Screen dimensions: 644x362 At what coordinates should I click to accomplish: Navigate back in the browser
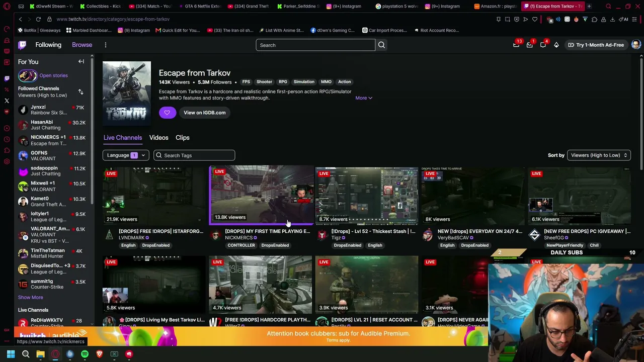(x=20, y=19)
